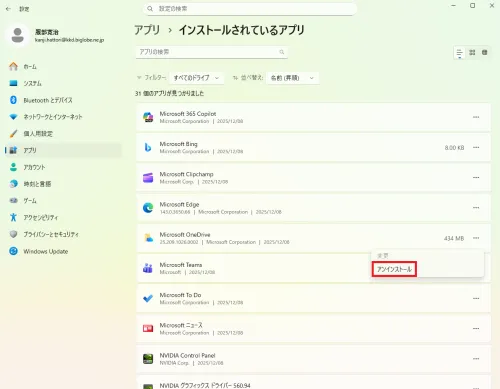The width and height of the screenshot is (500, 389).
Task: Open the すべてのドライブ filter dropdown
Action: point(196,78)
